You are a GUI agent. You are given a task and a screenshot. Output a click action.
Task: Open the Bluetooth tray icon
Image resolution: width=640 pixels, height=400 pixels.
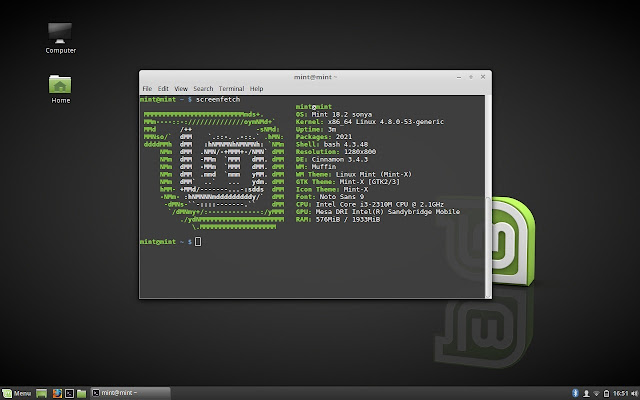[x=576, y=393]
